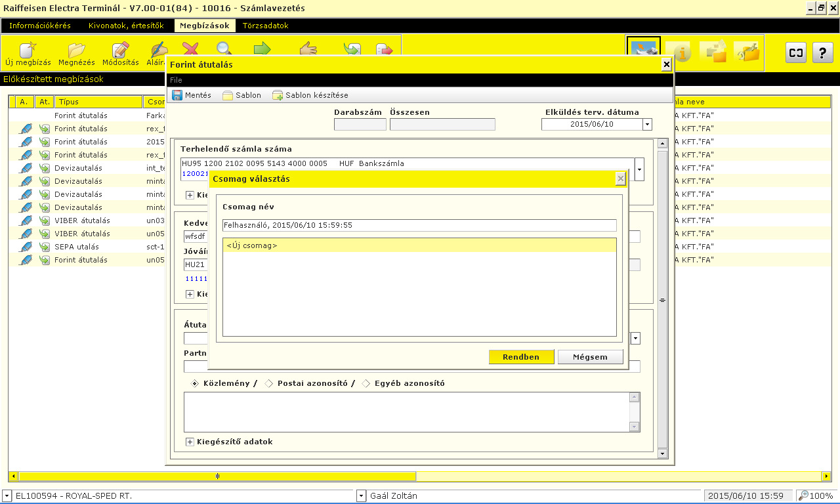Open the Megnézés folder icon
This screenshot has height=504, width=840.
77,54
